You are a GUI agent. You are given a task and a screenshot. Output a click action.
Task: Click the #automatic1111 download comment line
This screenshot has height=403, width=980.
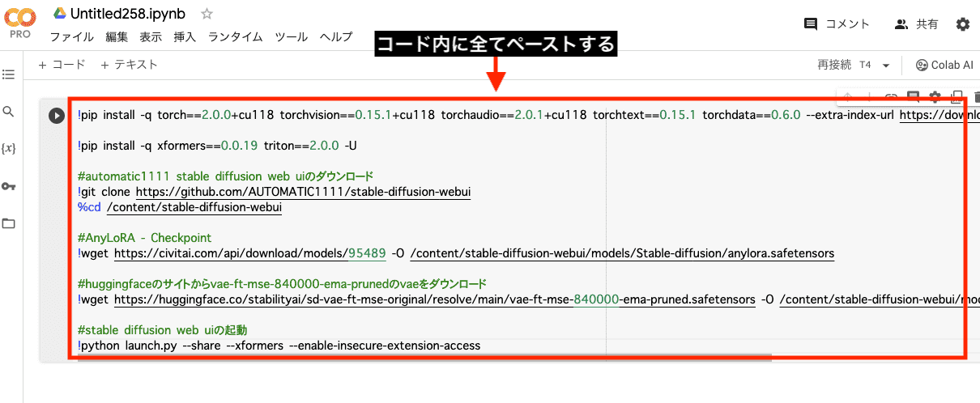click(x=225, y=176)
